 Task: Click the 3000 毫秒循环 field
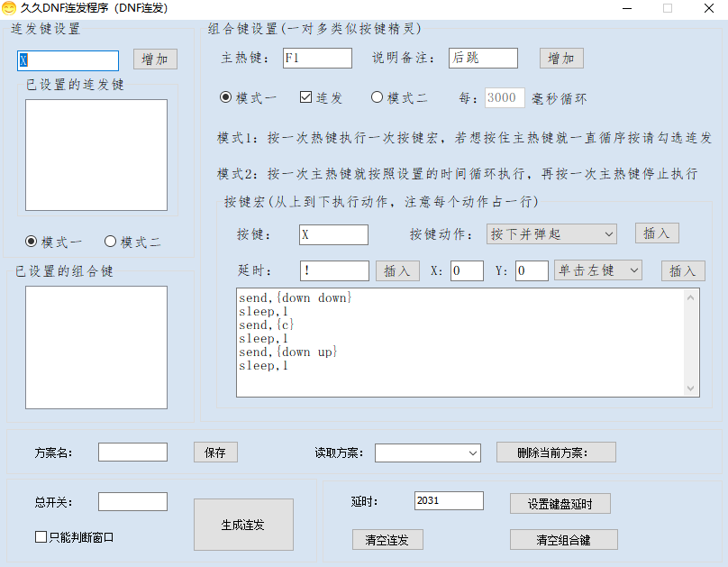tap(505, 98)
